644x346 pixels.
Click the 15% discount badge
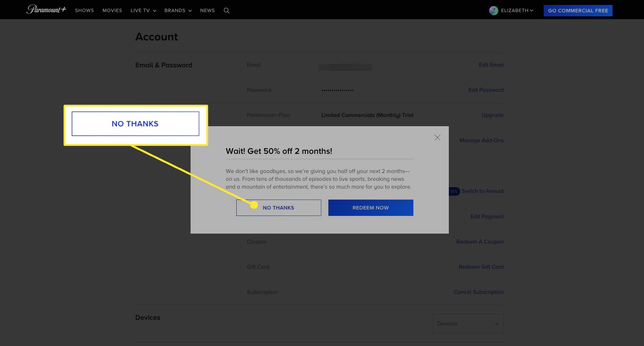point(454,191)
